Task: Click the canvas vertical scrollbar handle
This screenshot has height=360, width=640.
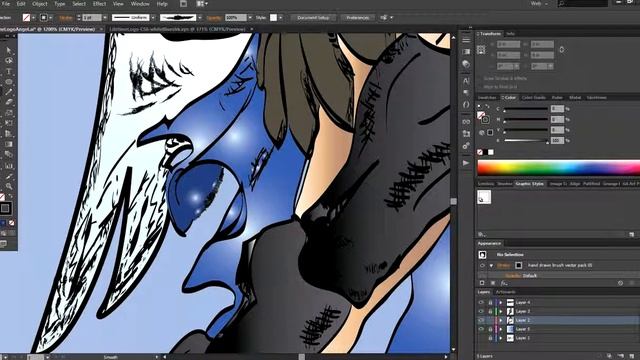Action: [453, 201]
